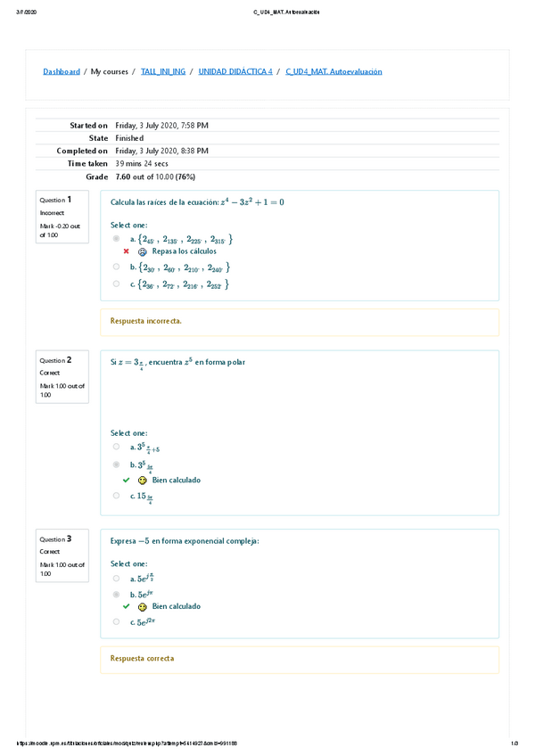Image resolution: width=535 pixels, height=756 pixels.
Task: Click the smiley face icon in Question 2
Action: (143, 481)
